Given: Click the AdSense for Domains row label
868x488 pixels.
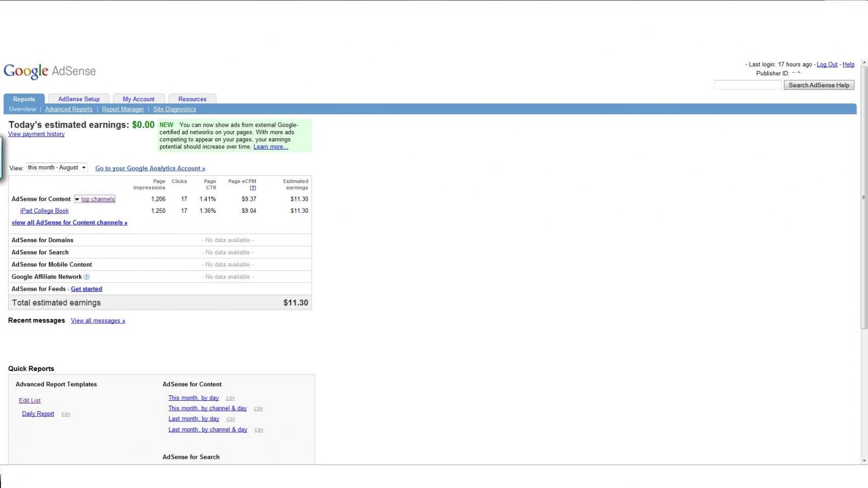Looking at the screenshot, I should tap(42, 240).
